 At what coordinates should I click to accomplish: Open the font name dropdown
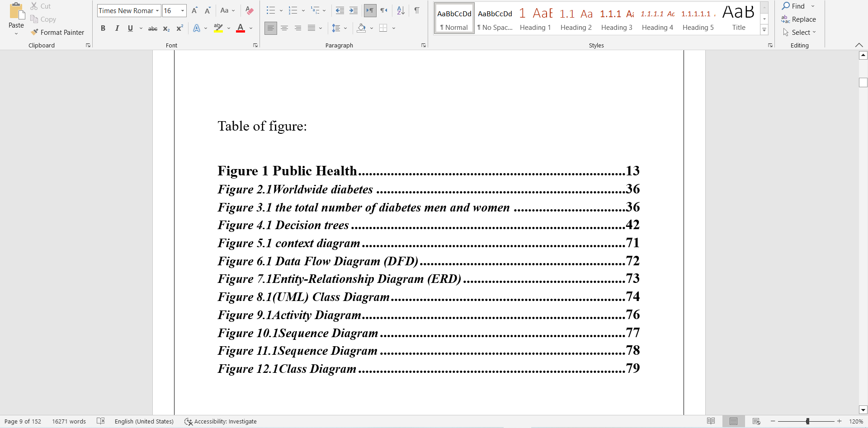coord(157,11)
